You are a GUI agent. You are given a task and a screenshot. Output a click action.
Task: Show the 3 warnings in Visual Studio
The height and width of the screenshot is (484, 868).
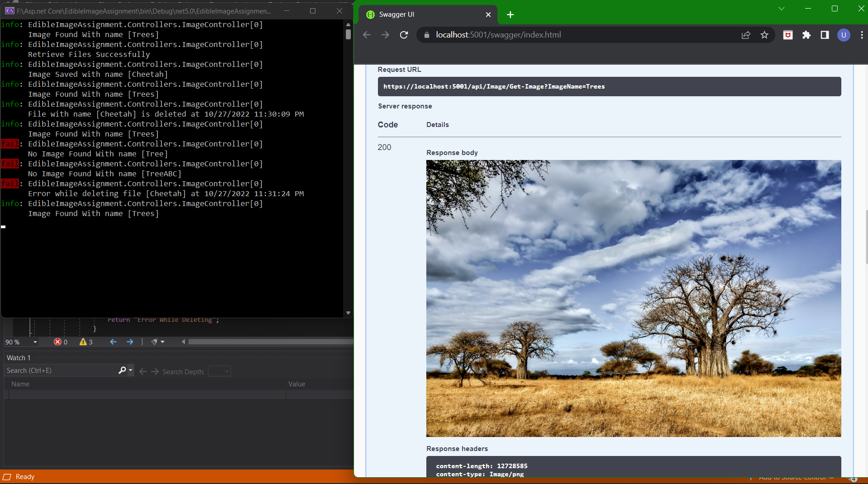pyautogui.click(x=86, y=342)
